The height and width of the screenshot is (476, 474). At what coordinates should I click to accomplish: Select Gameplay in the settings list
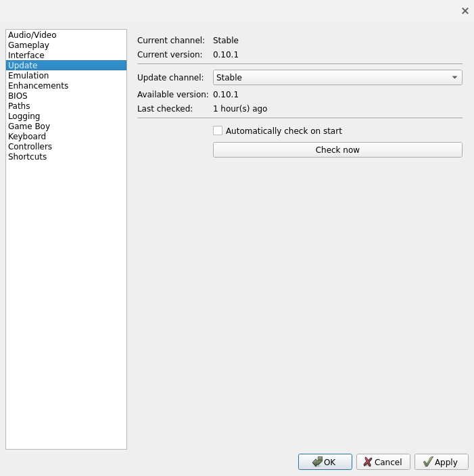point(66,45)
